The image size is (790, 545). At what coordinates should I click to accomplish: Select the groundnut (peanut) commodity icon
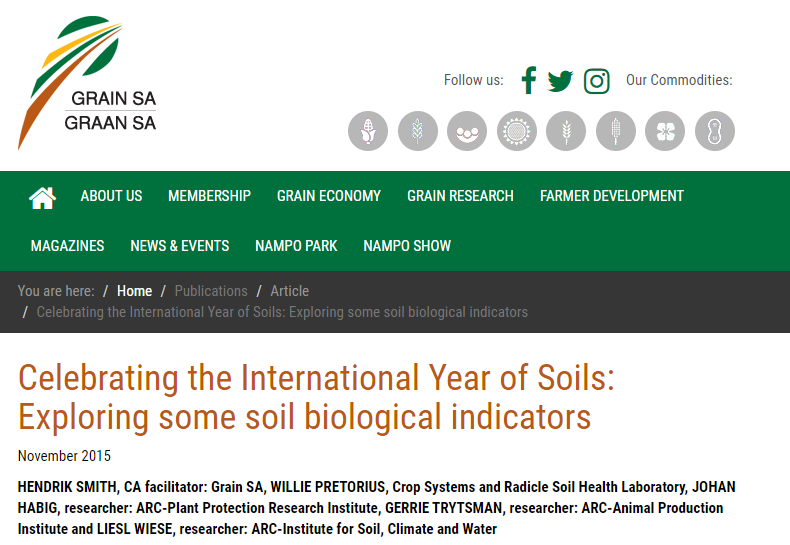pyautogui.click(x=715, y=131)
